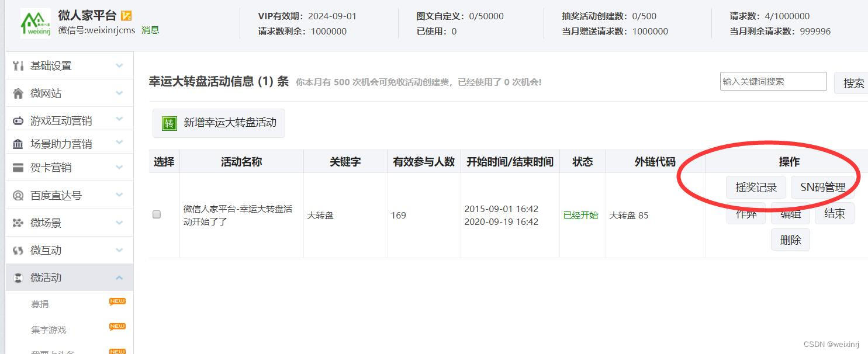Click the 微场景 icon
The image size is (868, 354).
[18, 223]
